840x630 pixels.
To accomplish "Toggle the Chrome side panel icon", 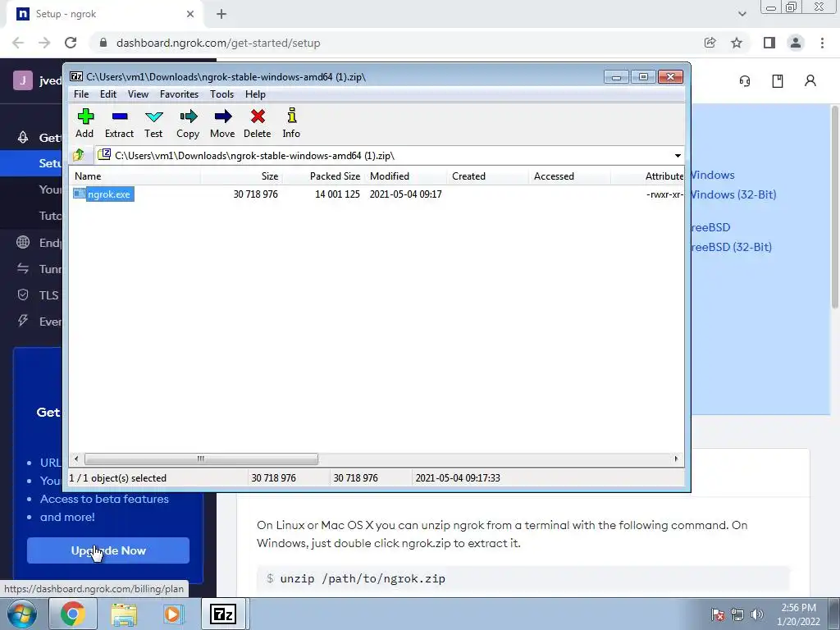I will point(769,43).
